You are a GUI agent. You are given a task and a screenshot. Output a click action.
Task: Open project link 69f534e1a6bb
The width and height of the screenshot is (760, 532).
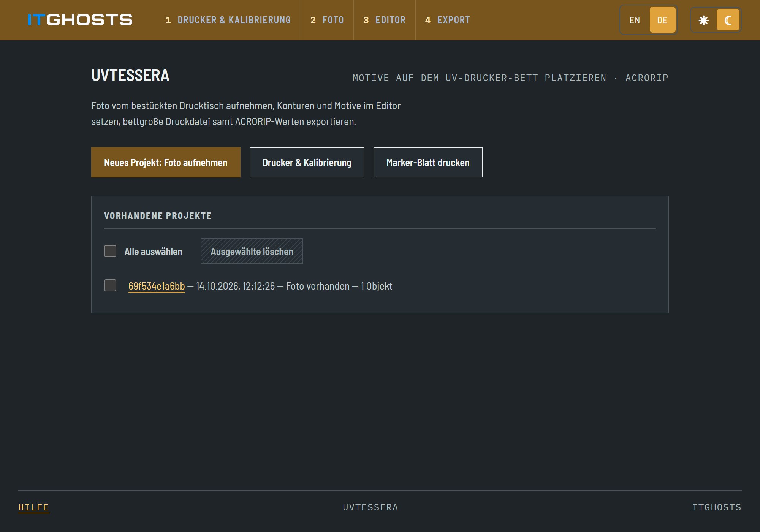[x=157, y=286]
